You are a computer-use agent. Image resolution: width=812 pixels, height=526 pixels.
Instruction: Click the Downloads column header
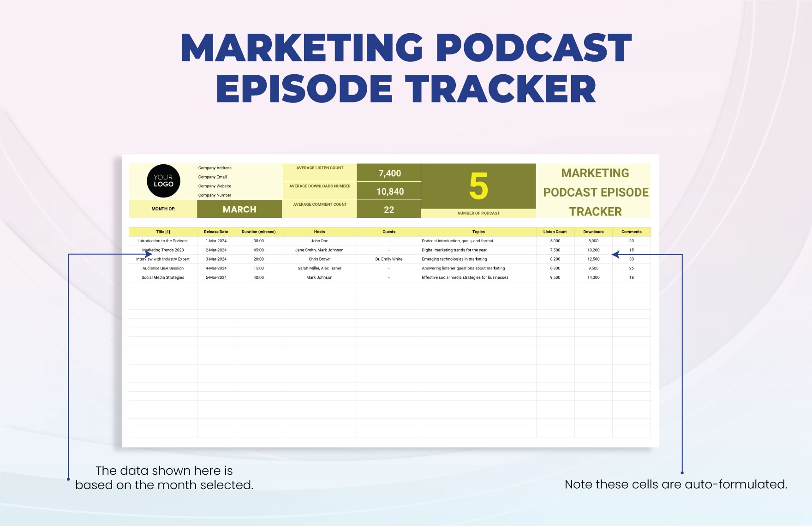pyautogui.click(x=595, y=232)
